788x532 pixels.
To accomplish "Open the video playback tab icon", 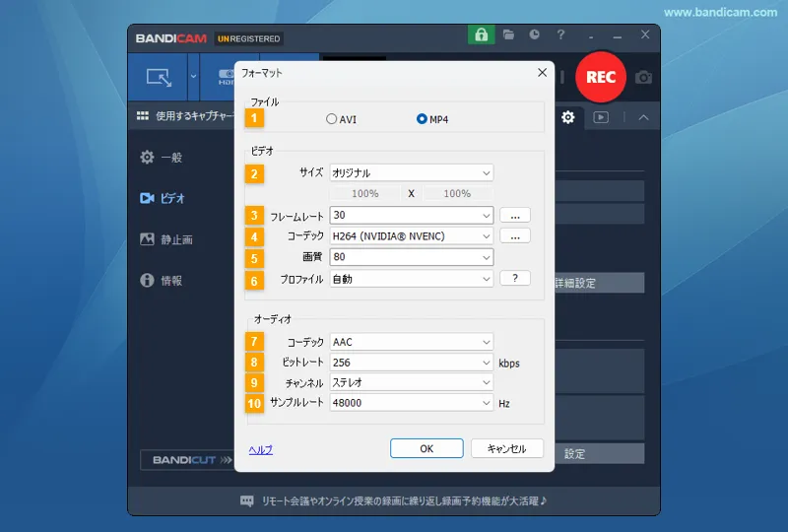I will tap(601, 117).
